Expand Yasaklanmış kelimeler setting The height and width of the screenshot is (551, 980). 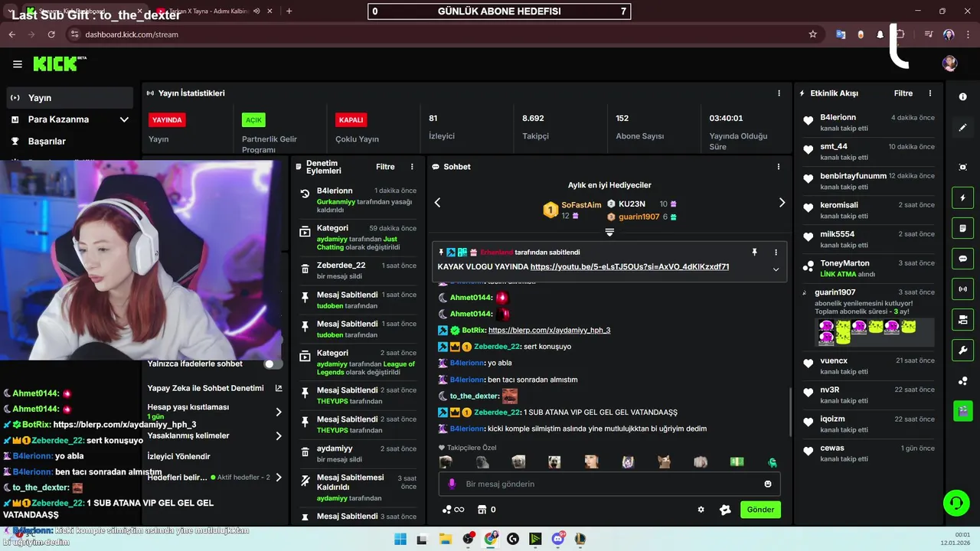click(214, 436)
